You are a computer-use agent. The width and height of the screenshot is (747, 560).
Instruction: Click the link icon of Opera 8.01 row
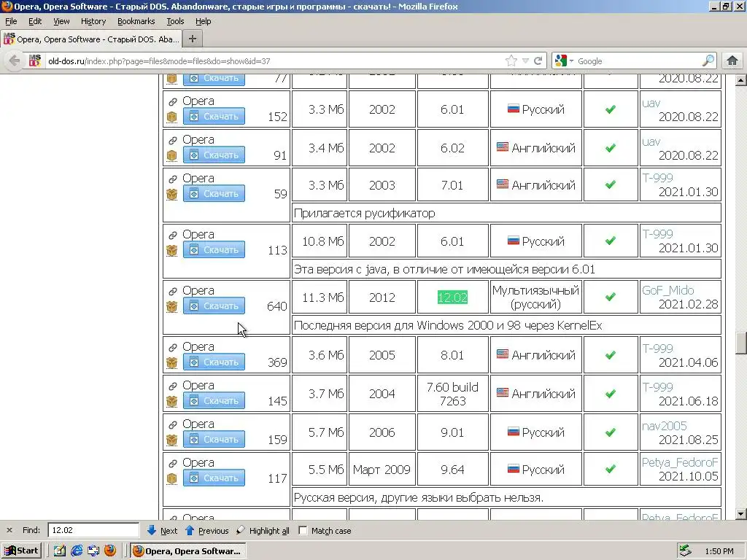click(172, 347)
